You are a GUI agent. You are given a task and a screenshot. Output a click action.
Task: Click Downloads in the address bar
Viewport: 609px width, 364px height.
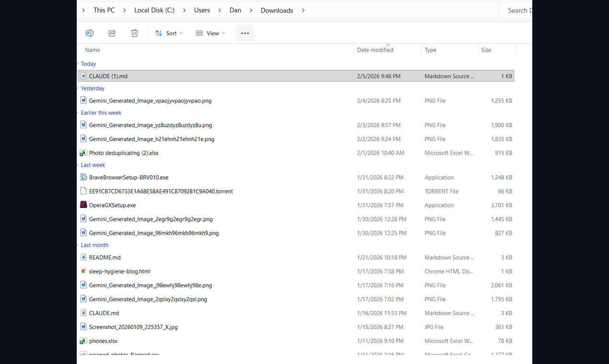pos(277,10)
